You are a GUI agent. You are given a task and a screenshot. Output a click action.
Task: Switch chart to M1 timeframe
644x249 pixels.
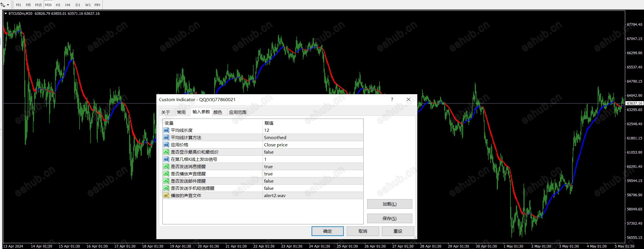(19, 5)
